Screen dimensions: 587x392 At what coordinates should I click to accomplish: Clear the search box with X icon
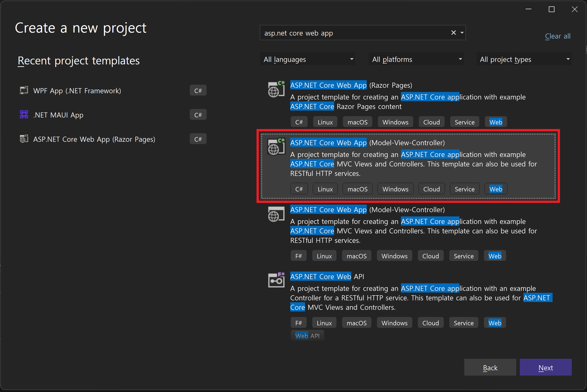tap(453, 33)
